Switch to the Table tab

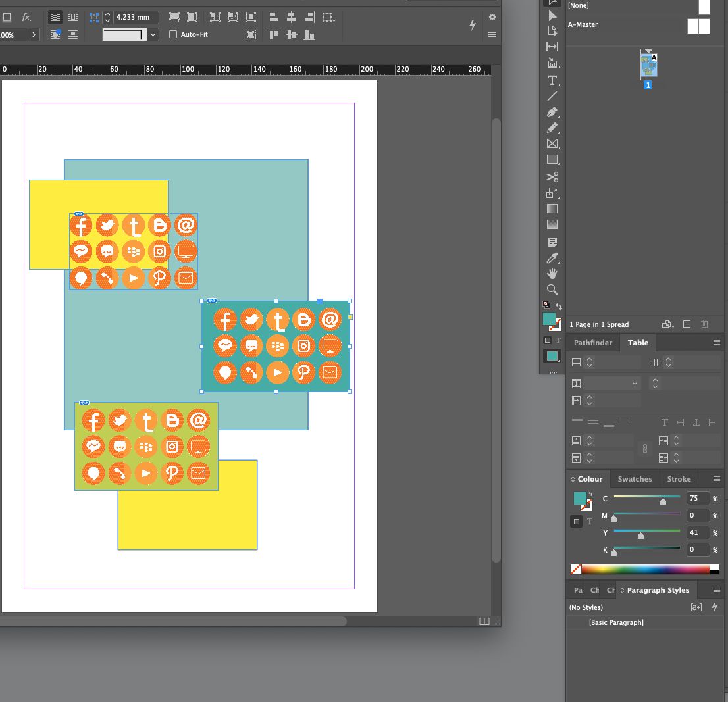pyautogui.click(x=638, y=343)
